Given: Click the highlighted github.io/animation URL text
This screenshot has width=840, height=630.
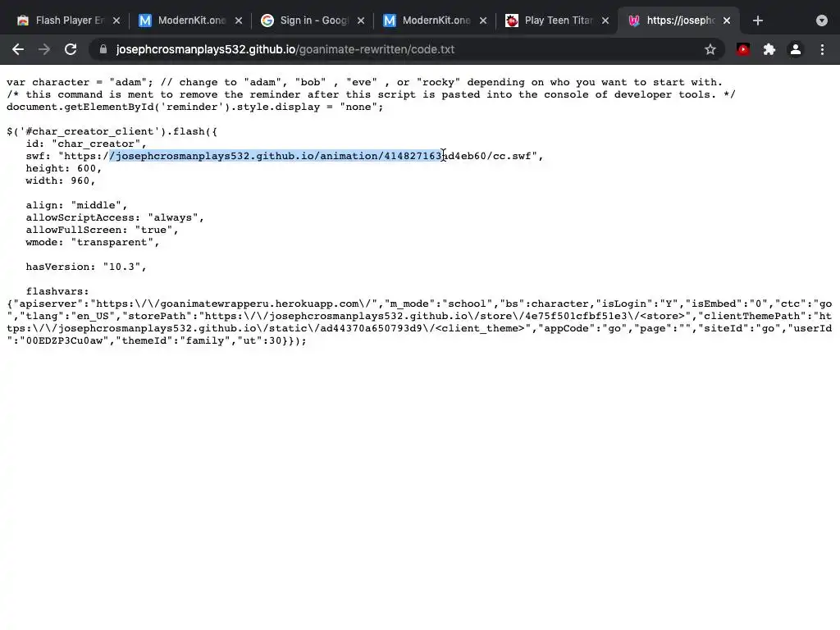Looking at the screenshot, I should [x=276, y=156].
